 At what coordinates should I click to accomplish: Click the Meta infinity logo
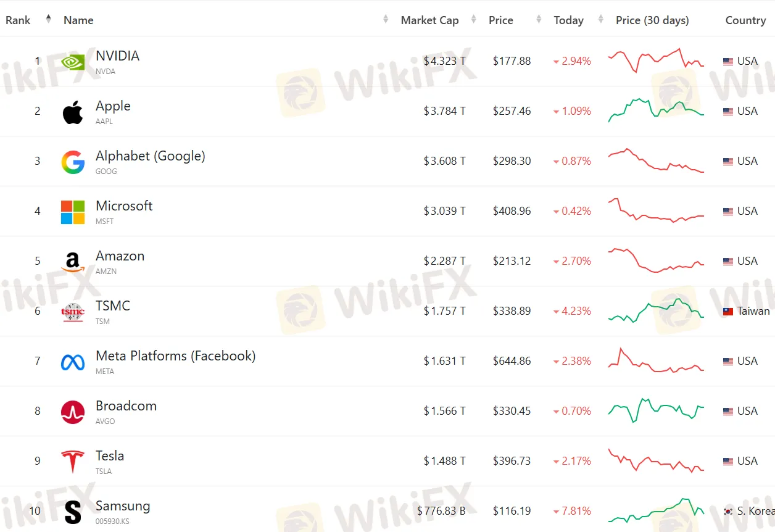point(73,361)
